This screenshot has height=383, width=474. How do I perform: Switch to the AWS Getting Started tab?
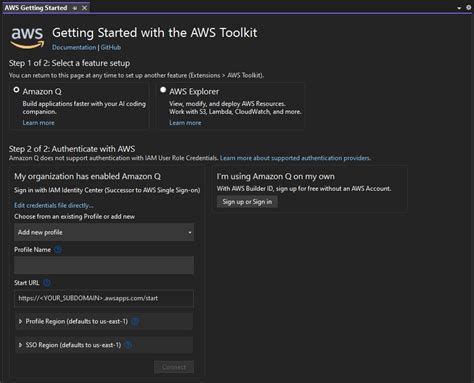(36, 8)
